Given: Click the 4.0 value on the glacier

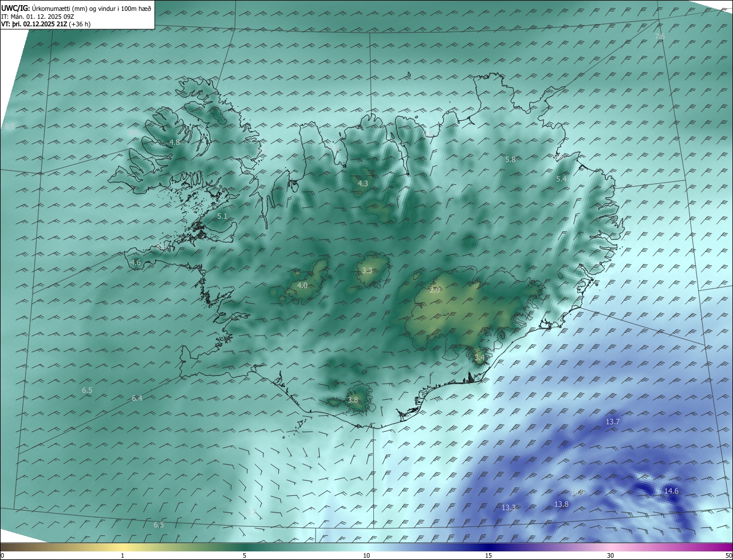Looking at the screenshot, I should coord(303,285).
